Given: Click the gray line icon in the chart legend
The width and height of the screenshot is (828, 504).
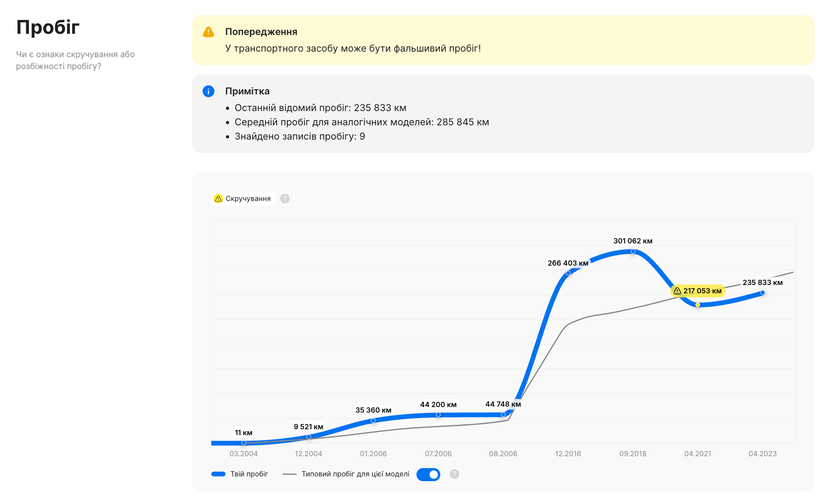Looking at the screenshot, I should point(290,474).
